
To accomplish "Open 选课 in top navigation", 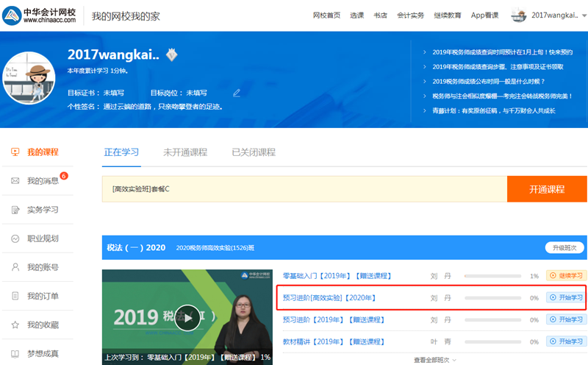I will pos(357,15).
